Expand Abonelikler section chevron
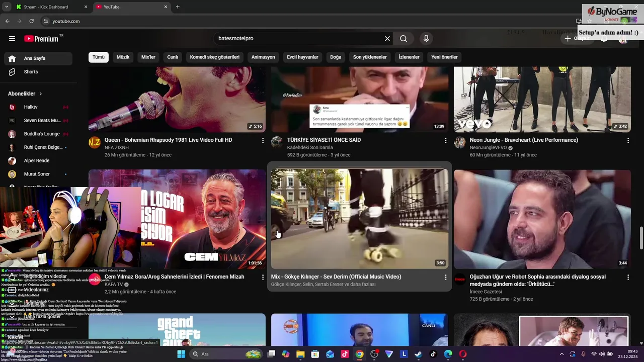 [41, 94]
